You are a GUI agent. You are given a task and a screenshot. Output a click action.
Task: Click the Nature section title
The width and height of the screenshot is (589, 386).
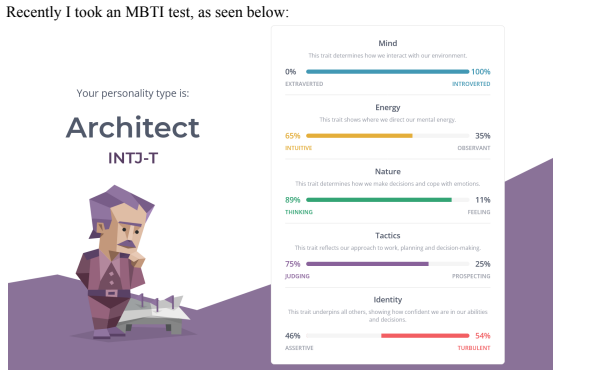click(388, 172)
